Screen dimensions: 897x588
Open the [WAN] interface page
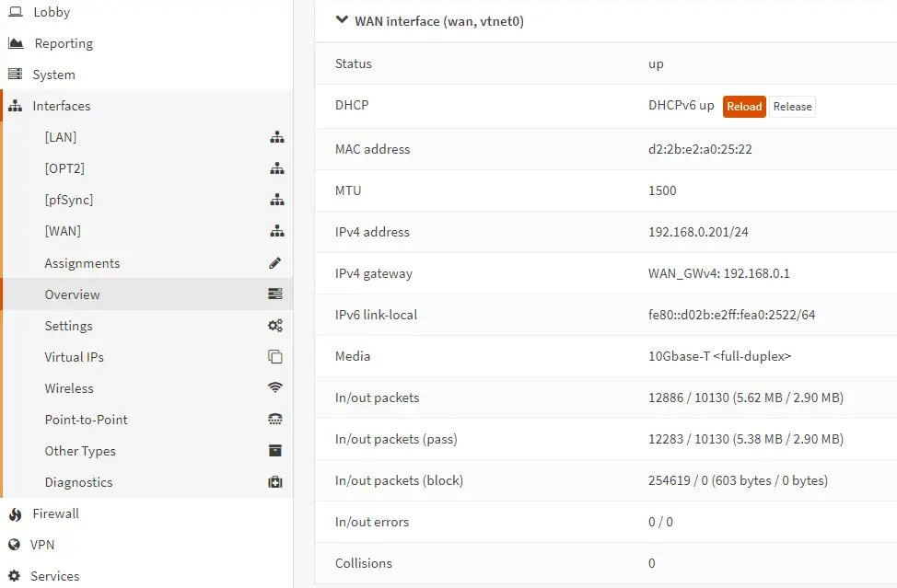pos(63,232)
